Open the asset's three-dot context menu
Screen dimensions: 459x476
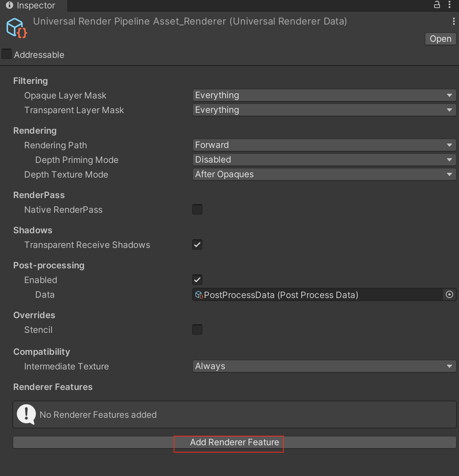(454, 21)
